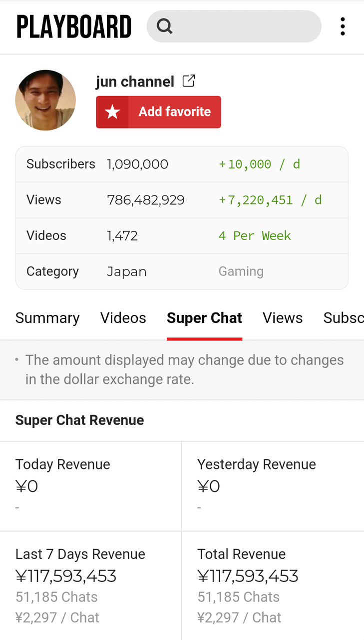Switch to the Videos tab

coord(123,318)
